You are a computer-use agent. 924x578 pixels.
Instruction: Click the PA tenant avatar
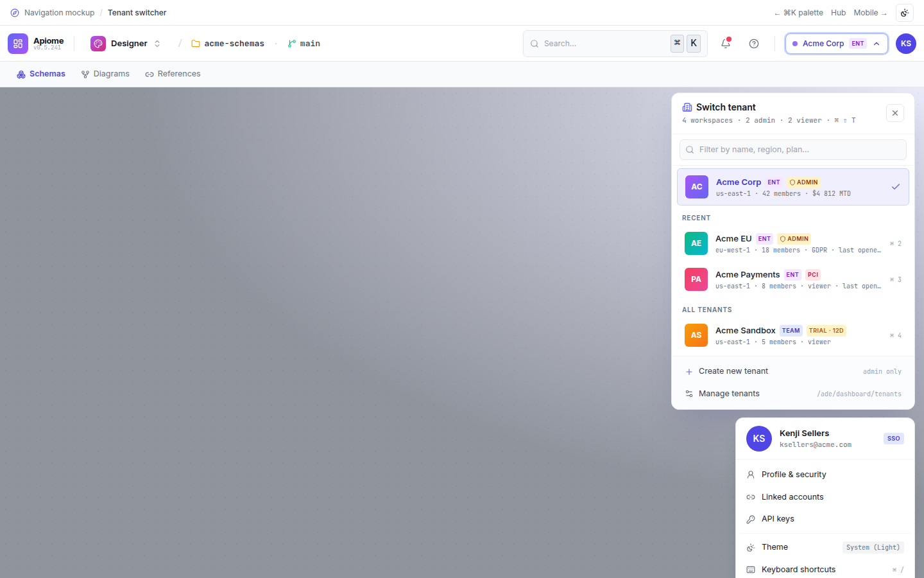click(696, 279)
